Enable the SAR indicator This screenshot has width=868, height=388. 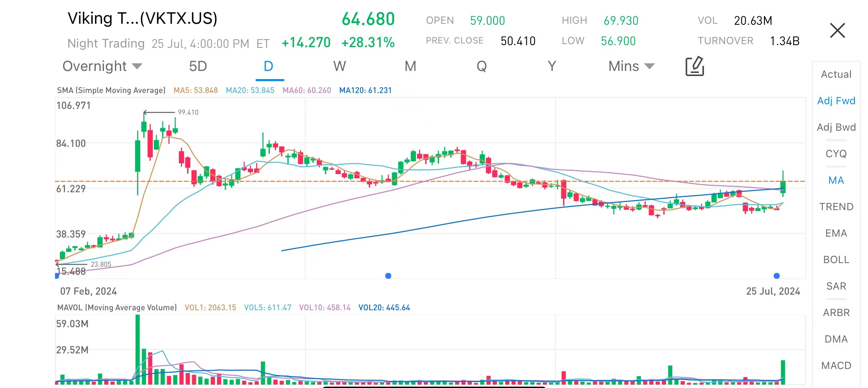tap(836, 286)
